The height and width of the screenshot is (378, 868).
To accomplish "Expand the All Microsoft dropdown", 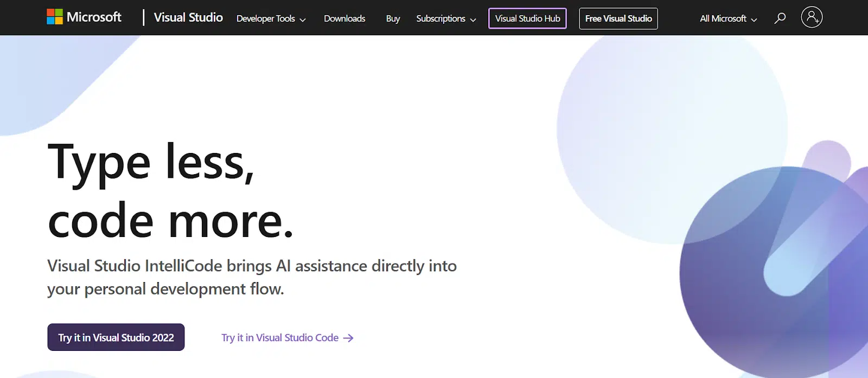I will (728, 18).
